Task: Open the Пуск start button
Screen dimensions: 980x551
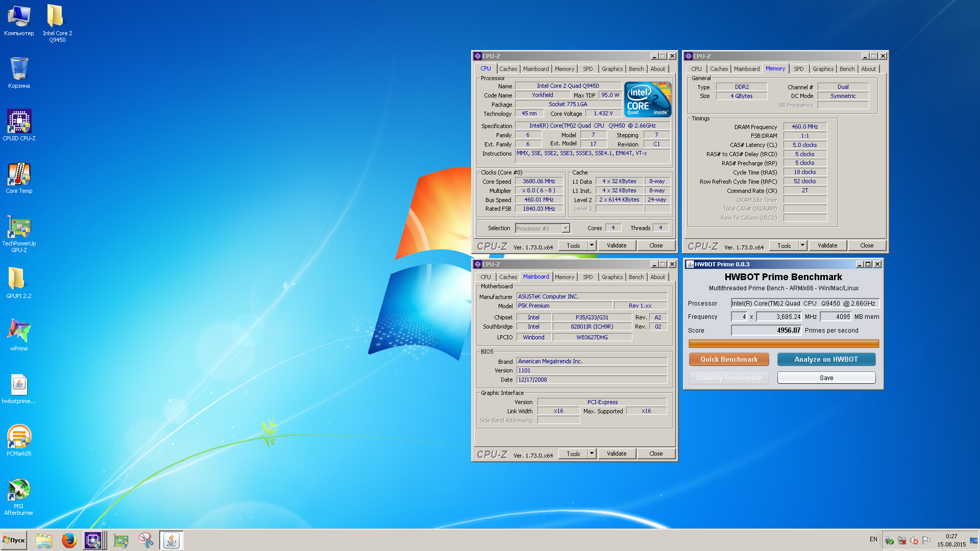Action: [x=14, y=540]
